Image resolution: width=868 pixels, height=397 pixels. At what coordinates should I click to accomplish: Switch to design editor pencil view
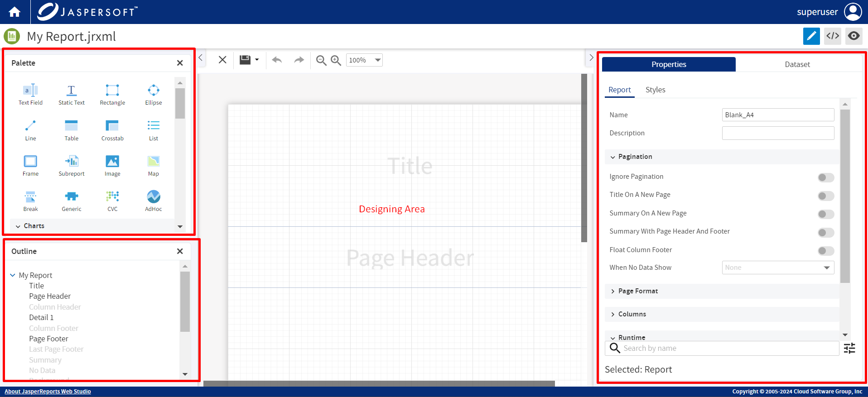click(811, 36)
